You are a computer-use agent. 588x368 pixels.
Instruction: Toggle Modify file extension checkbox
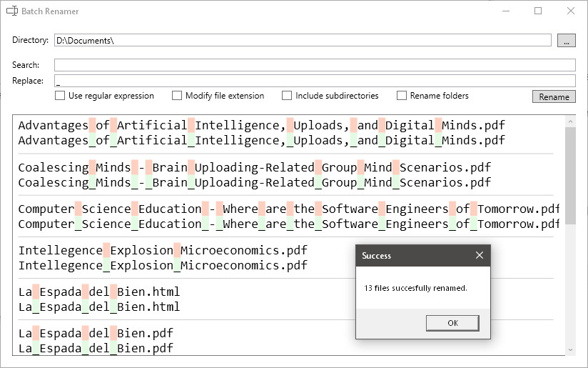177,96
